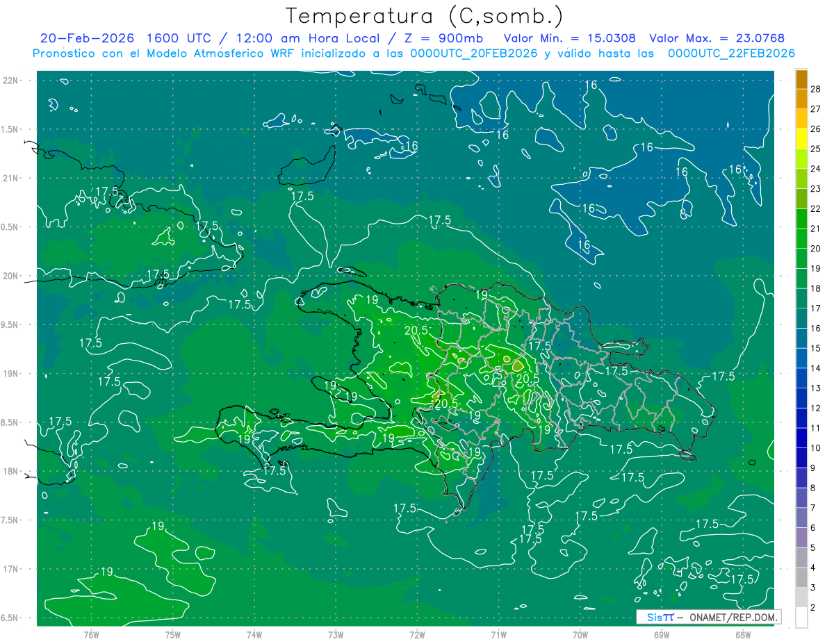Click the '20N' latitude axis label
Image resolution: width=834 pixels, height=644 pixels.
[11, 276]
